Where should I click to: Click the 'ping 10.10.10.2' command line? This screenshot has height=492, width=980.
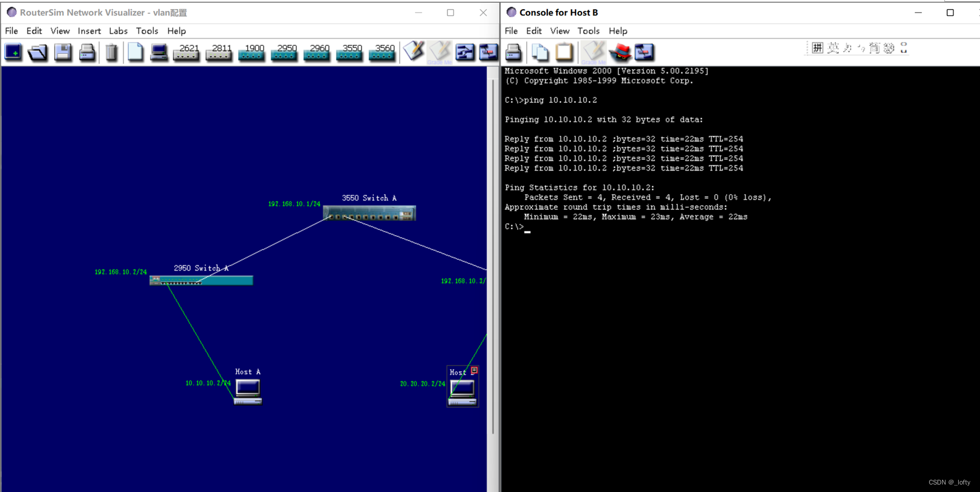[551, 100]
